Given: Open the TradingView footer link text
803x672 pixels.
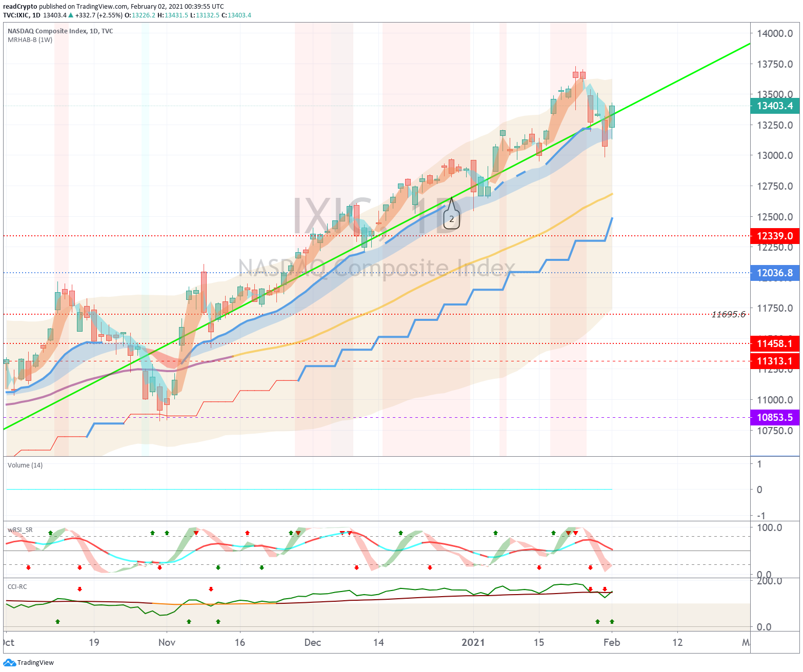Looking at the screenshot, I should [35, 663].
